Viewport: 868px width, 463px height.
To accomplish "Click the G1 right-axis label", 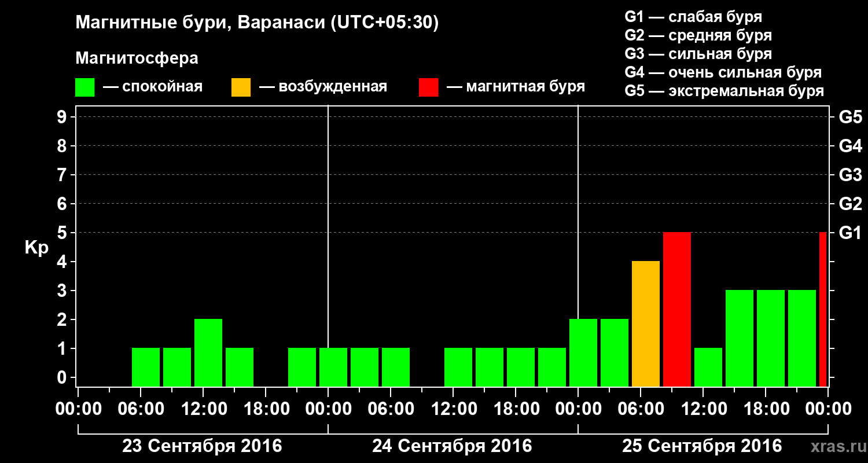I will 850,233.
